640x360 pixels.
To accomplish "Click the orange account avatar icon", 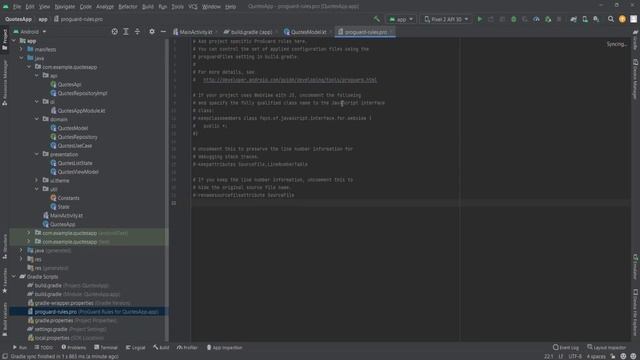I will click(622, 19).
